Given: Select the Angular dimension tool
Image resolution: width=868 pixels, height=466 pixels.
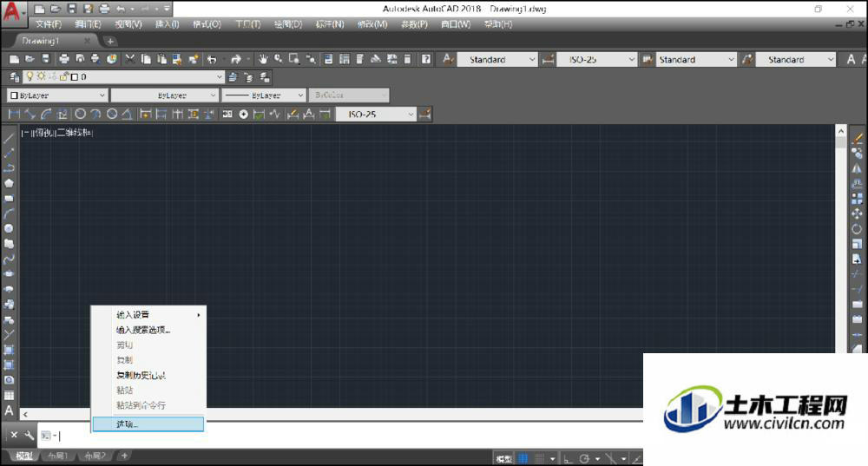Looking at the screenshot, I should click(127, 114).
